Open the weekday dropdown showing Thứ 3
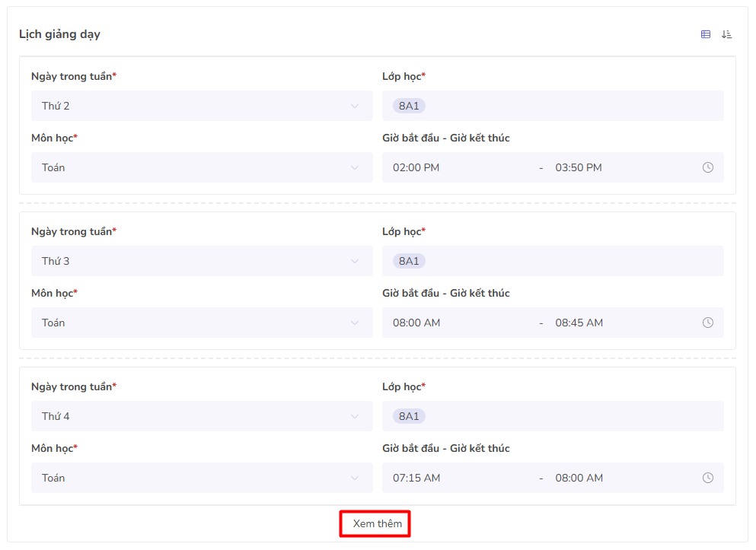Image resolution: width=756 pixels, height=550 pixels. [x=202, y=261]
